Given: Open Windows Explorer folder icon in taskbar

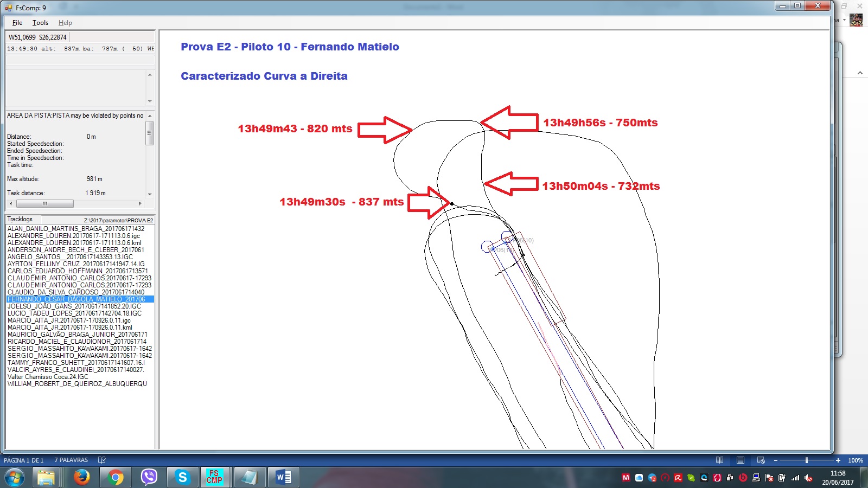Looking at the screenshot, I should click(46, 477).
